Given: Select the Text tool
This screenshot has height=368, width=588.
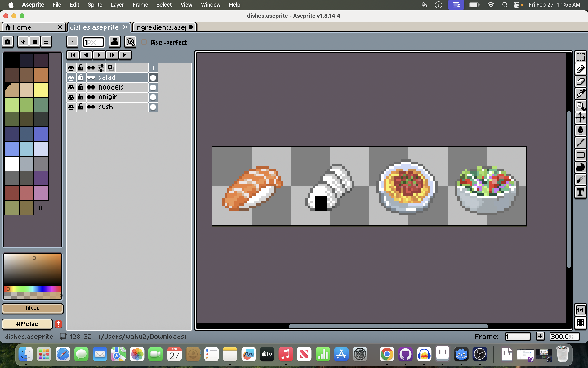Looking at the screenshot, I should point(580,192).
